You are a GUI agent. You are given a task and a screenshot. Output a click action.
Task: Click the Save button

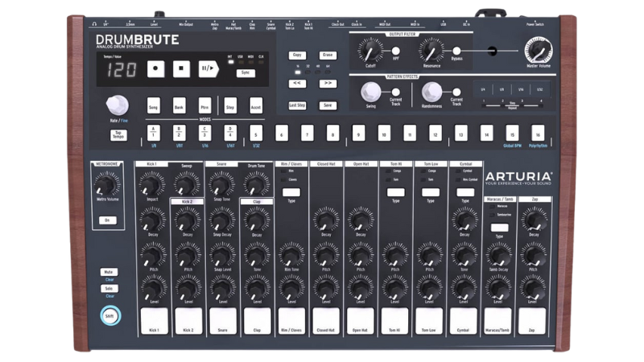pos(328,105)
